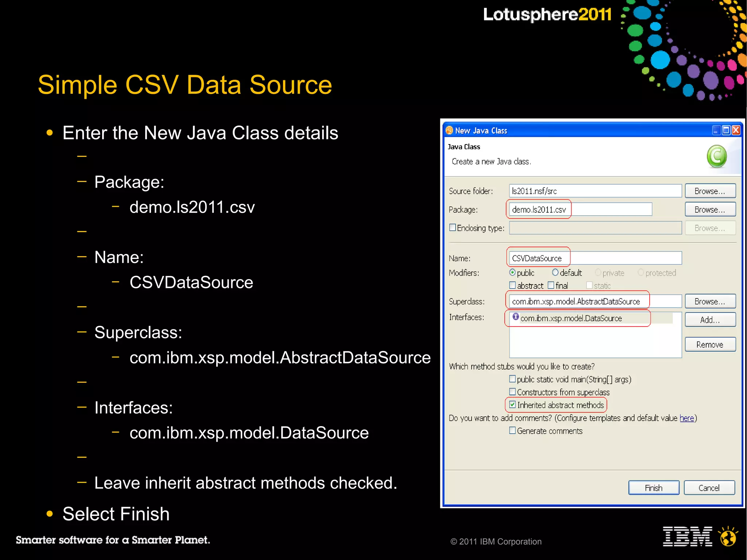Screen dimensions: 747x560
Task: Select the protected modifier radio button
Action: (640, 273)
